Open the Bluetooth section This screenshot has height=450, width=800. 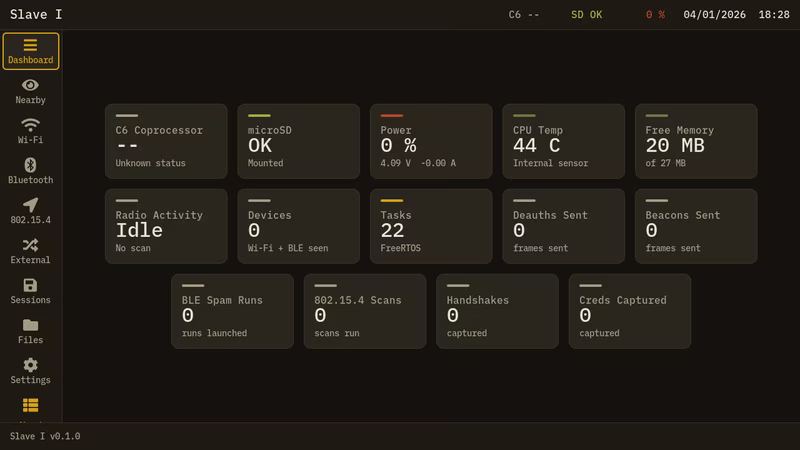click(x=31, y=171)
